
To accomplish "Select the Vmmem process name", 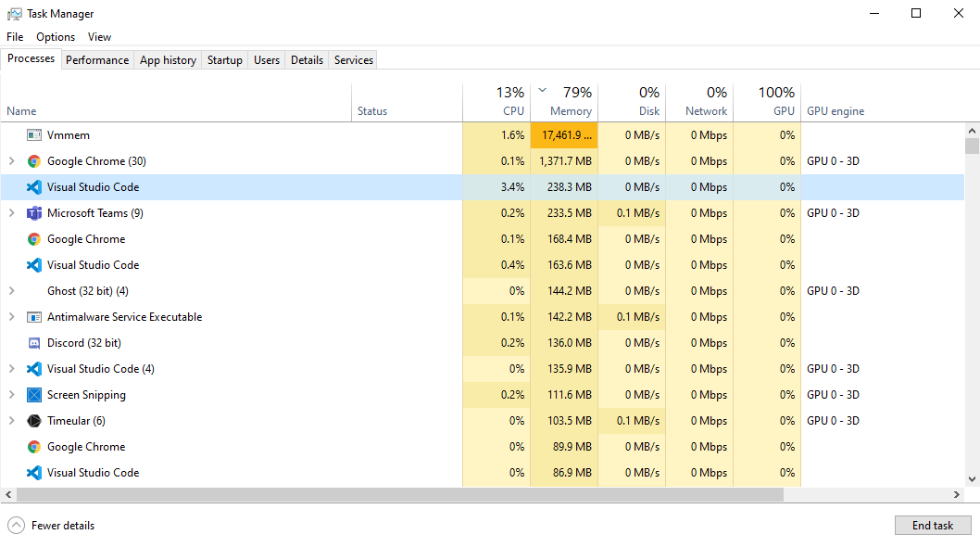I will pyautogui.click(x=69, y=135).
